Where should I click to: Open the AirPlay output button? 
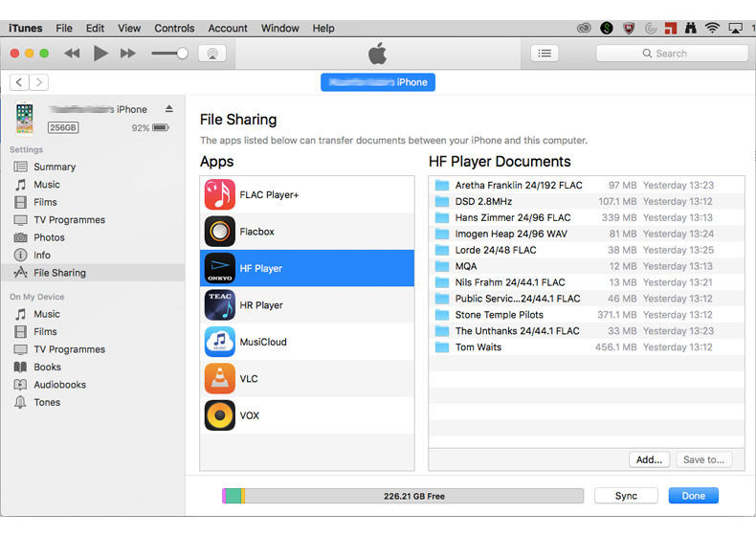click(x=212, y=53)
